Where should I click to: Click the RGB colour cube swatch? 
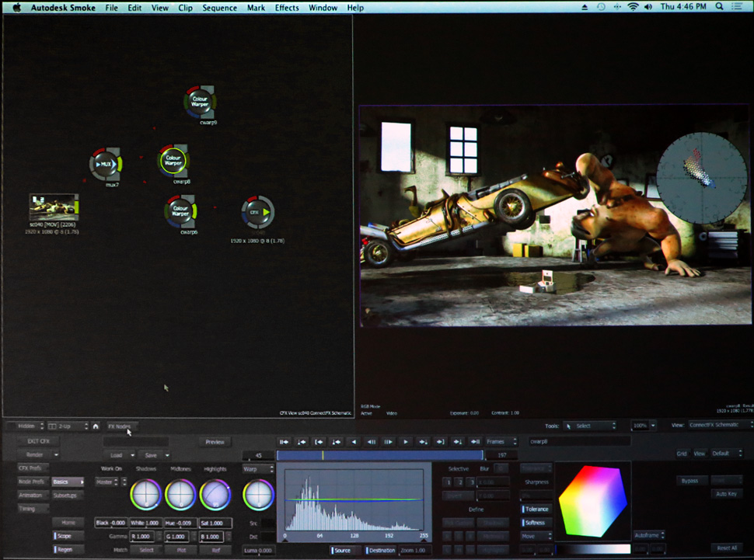click(x=592, y=499)
